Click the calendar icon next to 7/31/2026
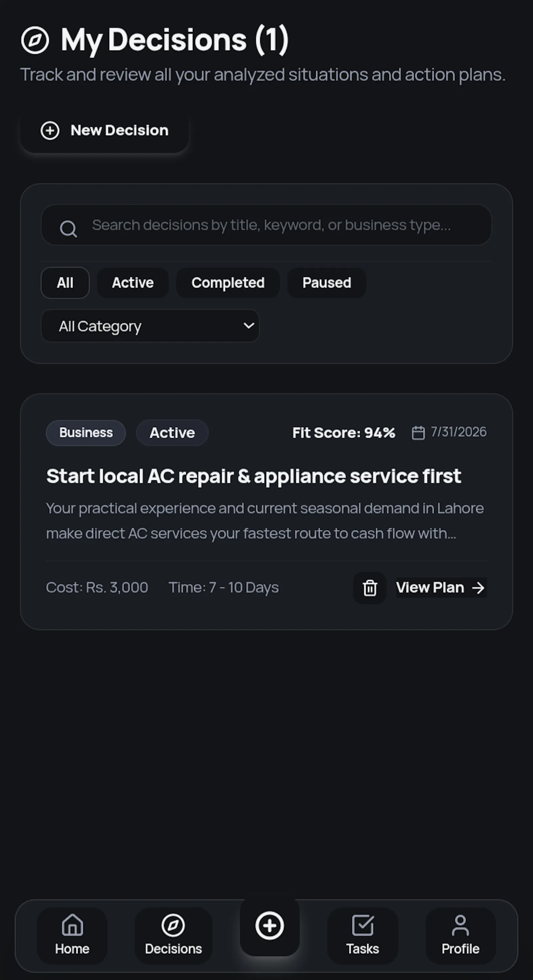This screenshot has width=533, height=980. [x=418, y=432]
